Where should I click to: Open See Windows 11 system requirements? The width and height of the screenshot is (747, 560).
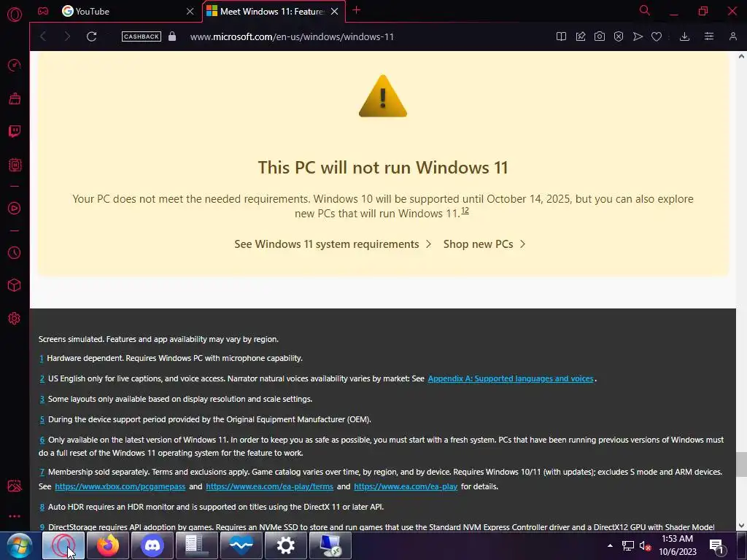[x=333, y=244]
